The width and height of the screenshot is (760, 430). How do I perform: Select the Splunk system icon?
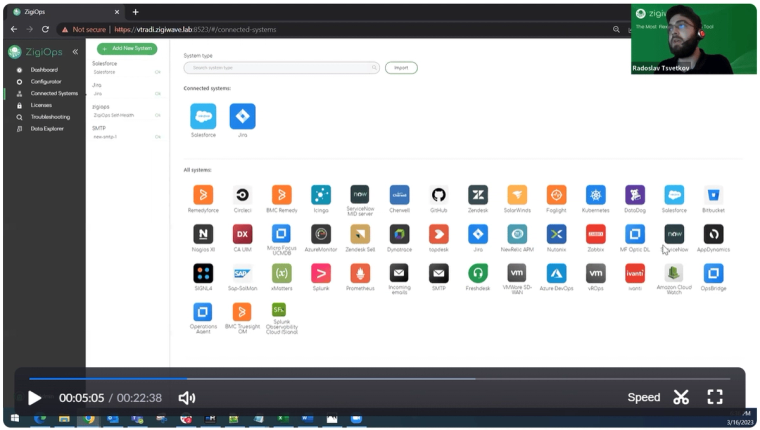[x=321, y=273]
